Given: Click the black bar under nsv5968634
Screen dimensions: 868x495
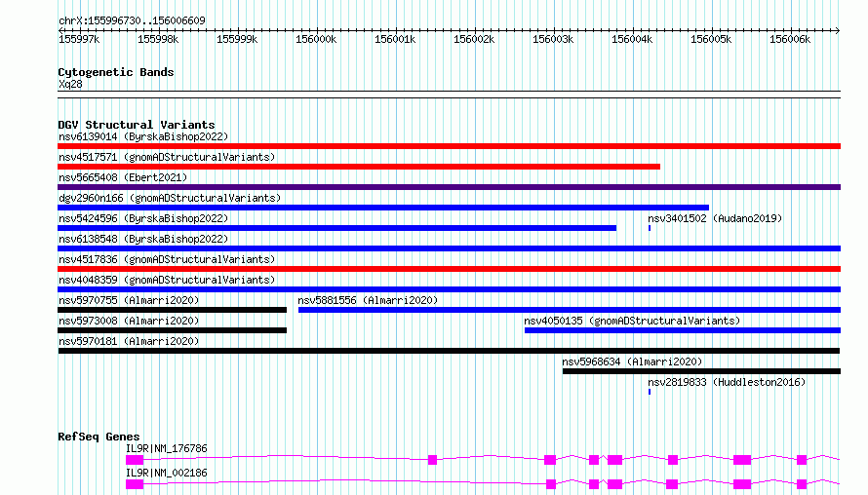Looking at the screenshot, I should click(701, 371).
